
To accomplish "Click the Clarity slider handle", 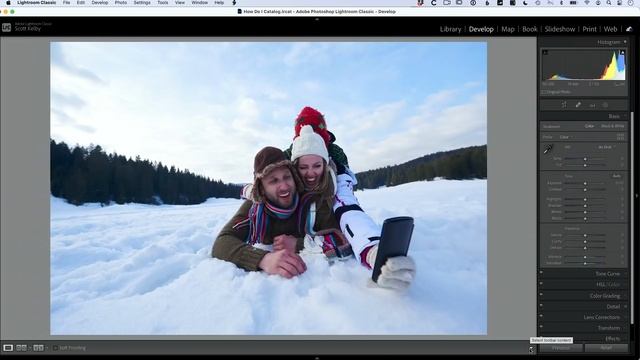I will click(x=585, y=242).
